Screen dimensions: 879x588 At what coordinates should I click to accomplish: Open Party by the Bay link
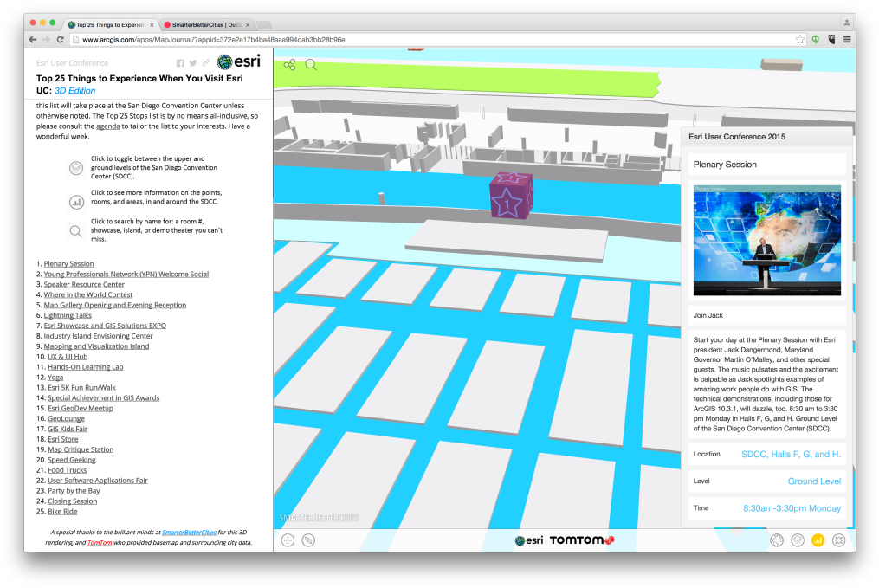(x=74, y=491)
